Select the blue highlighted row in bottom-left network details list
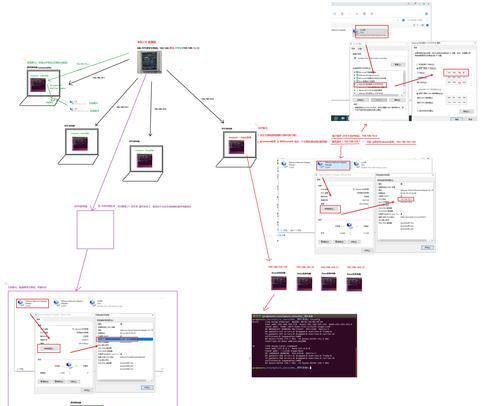 (125, 339)
